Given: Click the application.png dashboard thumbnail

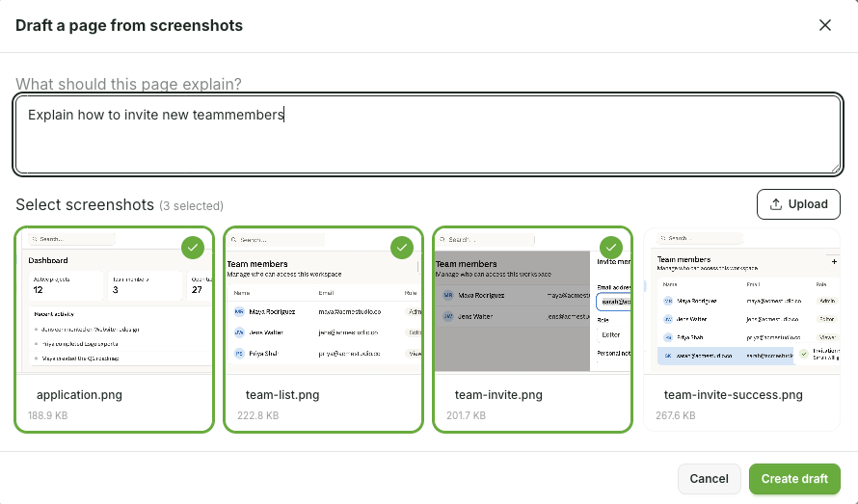Looking at the screenshot, I should tap(115, 301).
